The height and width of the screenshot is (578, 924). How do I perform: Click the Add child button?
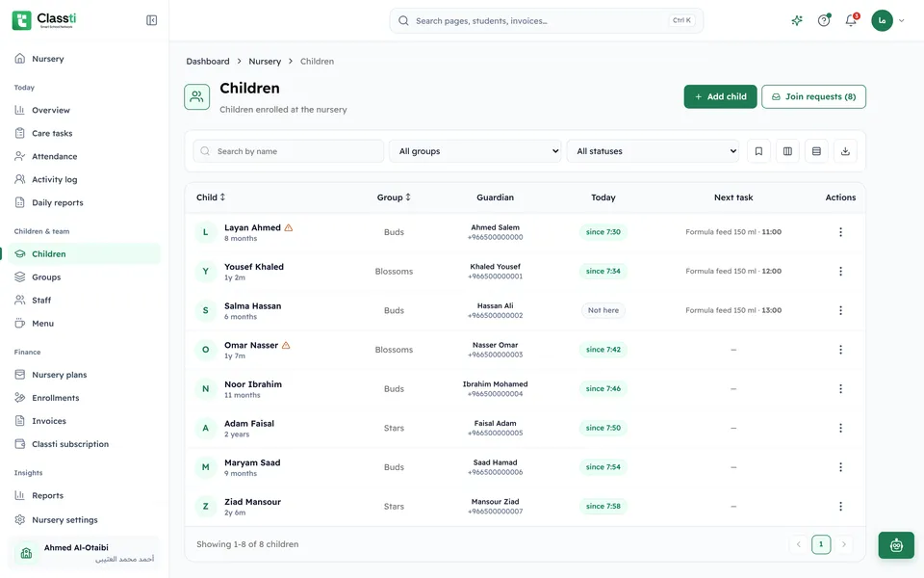[x=720, y=96]
